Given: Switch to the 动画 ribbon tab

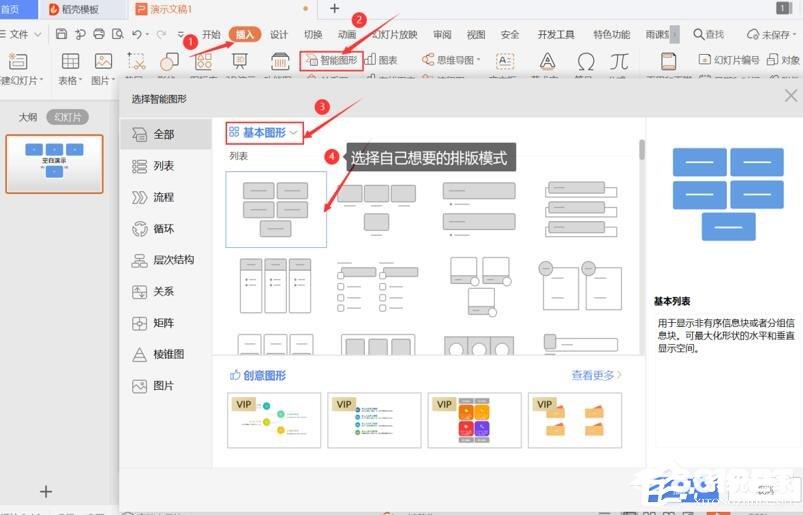Looking at the screenshot, I should click(347, 34).
